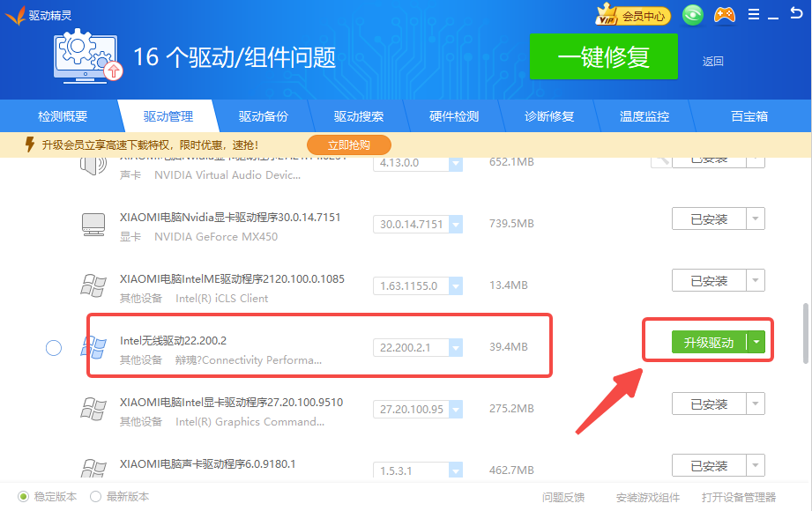Click the monitor icon for Nvidia 显卡 driver

[93, 225]
